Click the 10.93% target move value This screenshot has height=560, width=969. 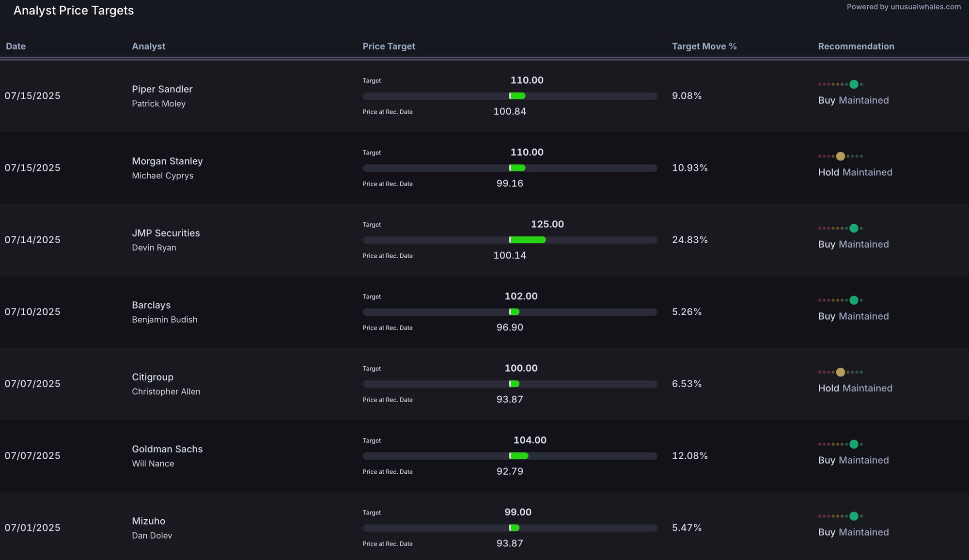690,168
